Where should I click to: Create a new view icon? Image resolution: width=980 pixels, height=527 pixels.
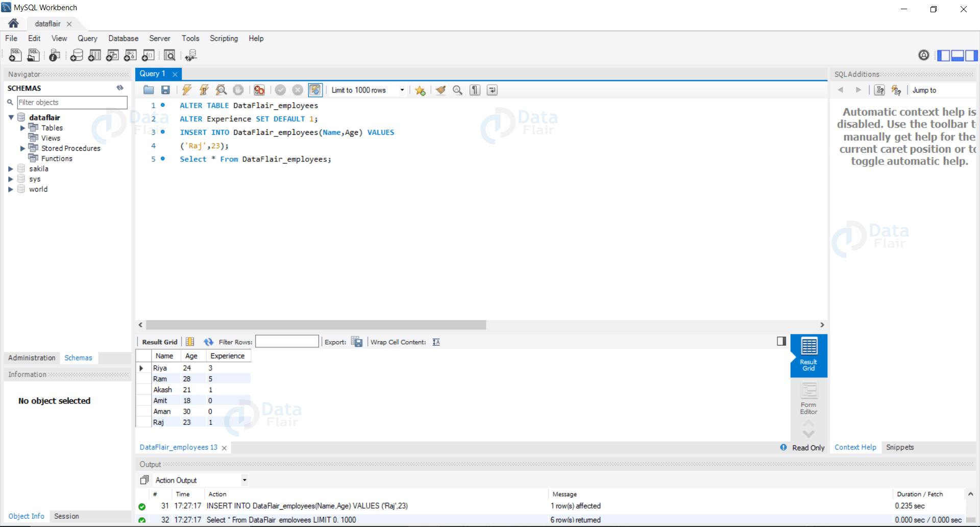point(112,55)
